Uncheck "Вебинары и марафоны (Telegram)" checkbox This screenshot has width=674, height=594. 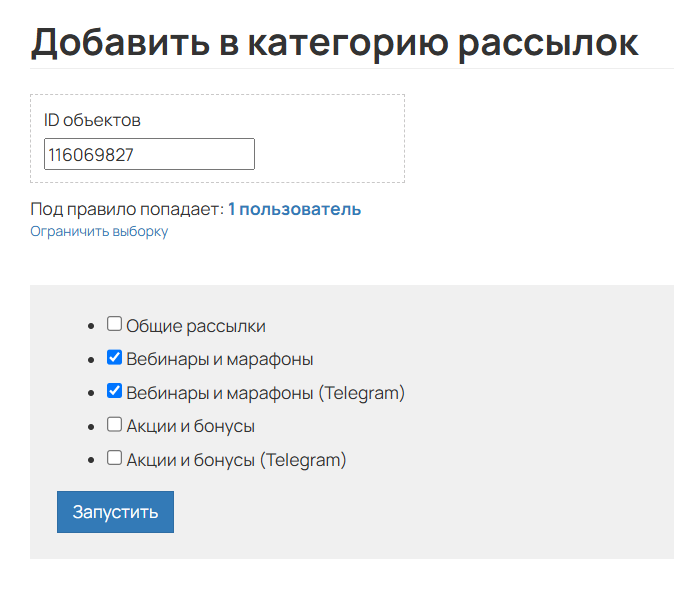(x=114, y=391)
